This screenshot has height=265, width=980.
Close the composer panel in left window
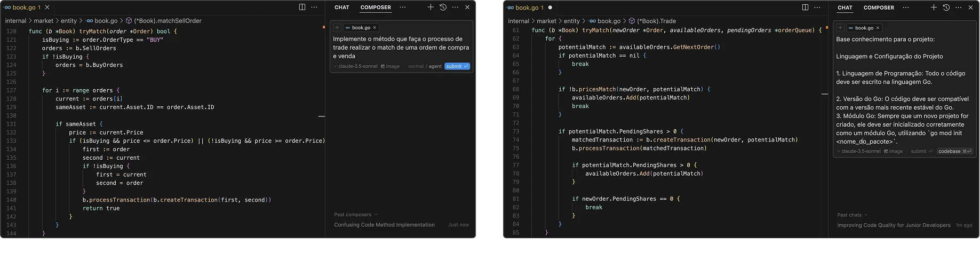click(x=467, y=7)
